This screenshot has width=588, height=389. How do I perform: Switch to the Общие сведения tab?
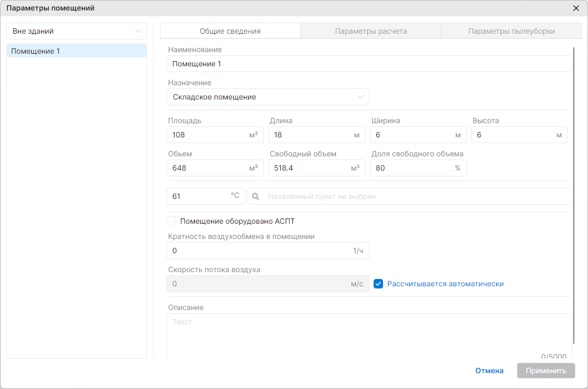click(x=230, y=31)
